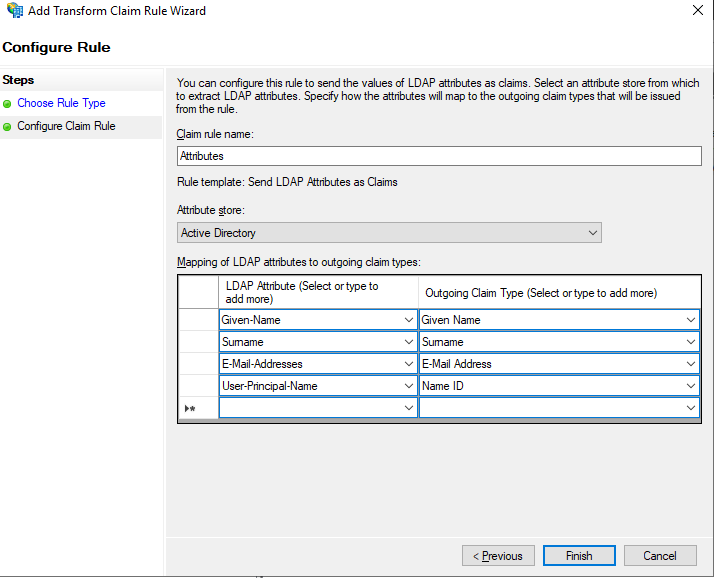Click the 'Attribute store:' label
The image size is (714, 578).
pos(210,210)
